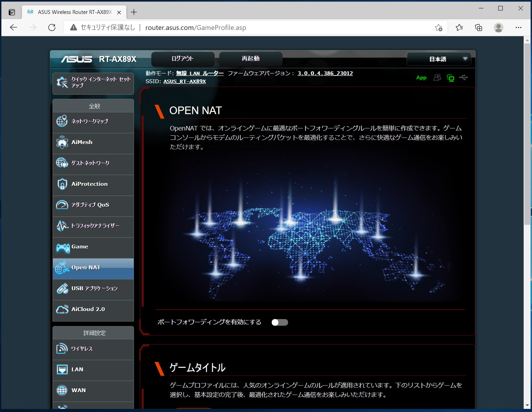Open browser settings and more menu
The height and width of the screenshot is (412, 532).
[x=518, y=27]
